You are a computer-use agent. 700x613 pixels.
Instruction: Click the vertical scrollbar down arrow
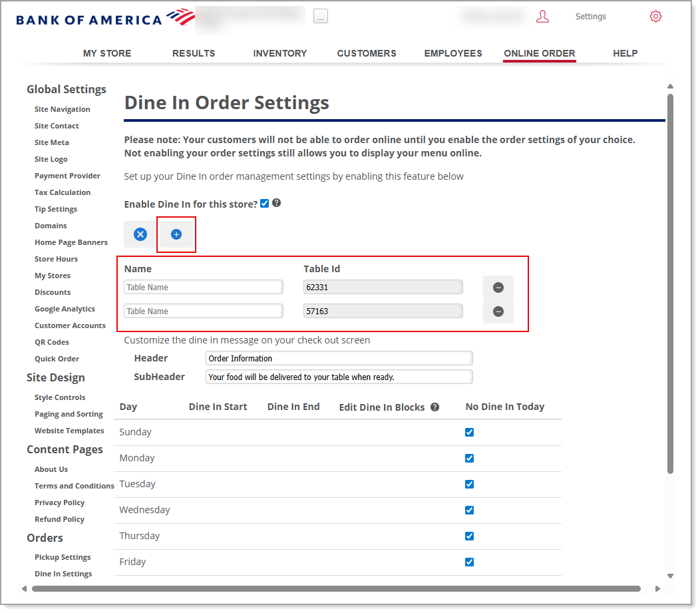point(670,576)
